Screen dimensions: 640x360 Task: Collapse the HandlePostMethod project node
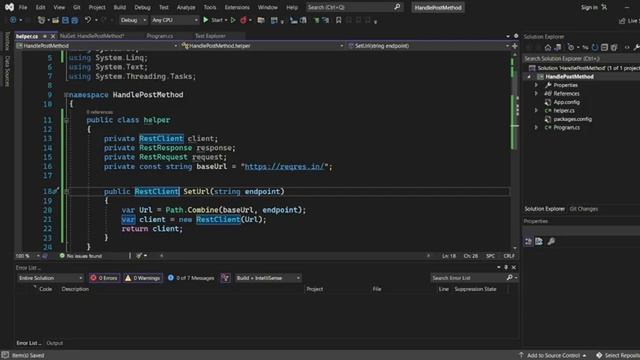(x=529, y=77)
